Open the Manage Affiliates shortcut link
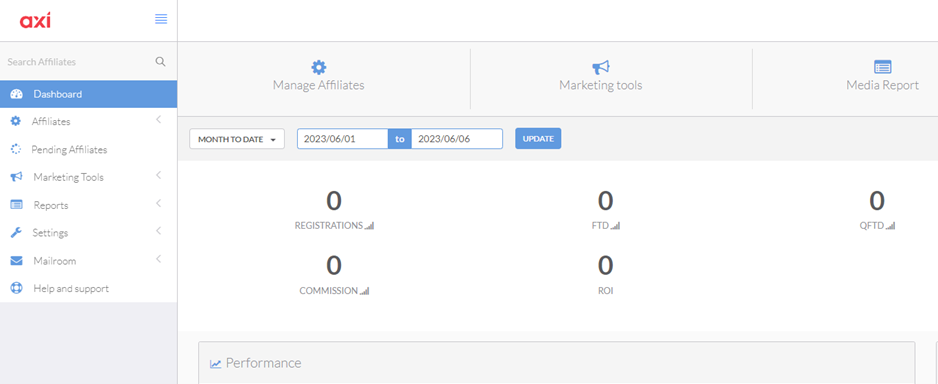The image size is (938, 384). 319,76
